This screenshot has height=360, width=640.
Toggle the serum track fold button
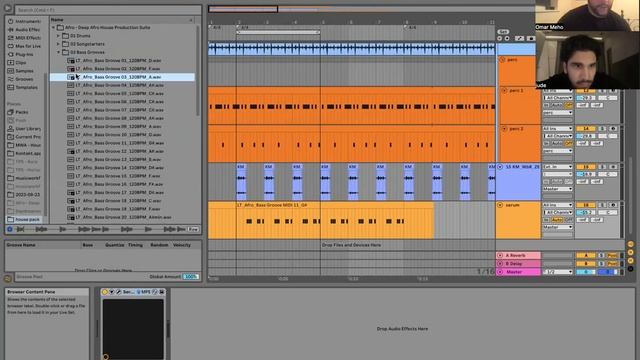500,205
